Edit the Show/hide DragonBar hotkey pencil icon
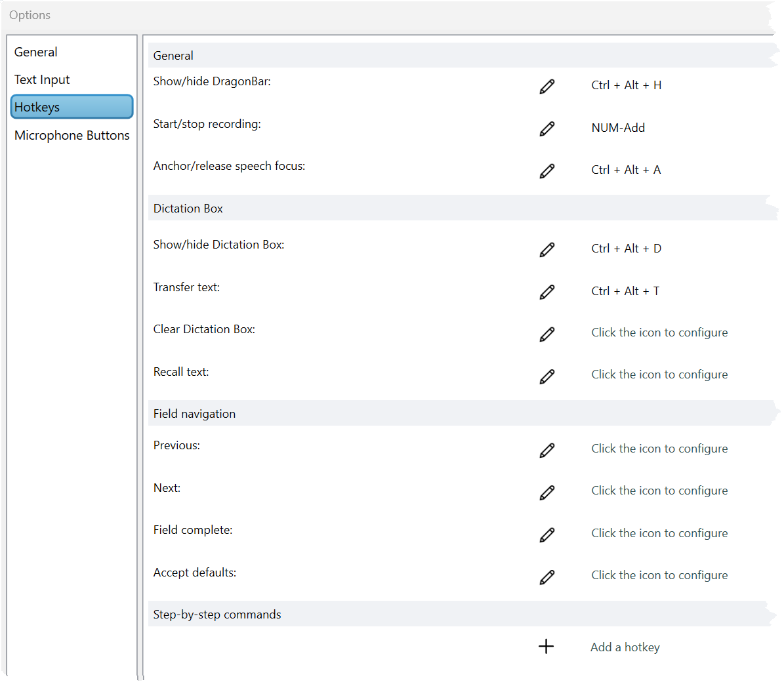This screenshot has width=784, height=688. tap(547, 86)
